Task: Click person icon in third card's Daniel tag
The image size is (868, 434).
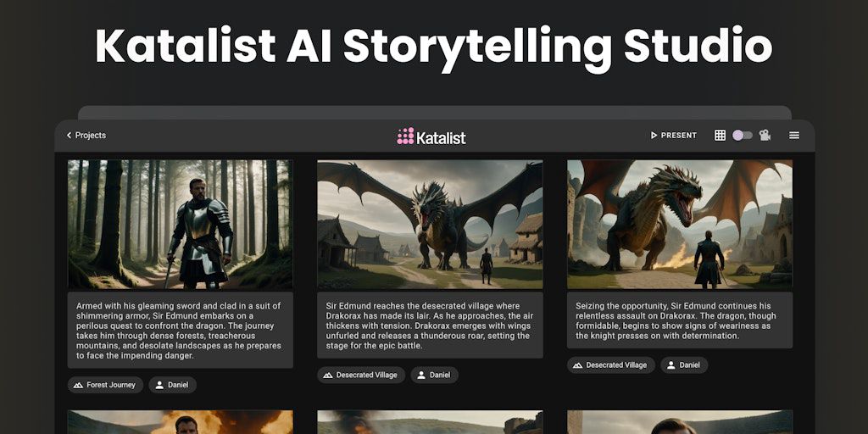Action: 671,364
